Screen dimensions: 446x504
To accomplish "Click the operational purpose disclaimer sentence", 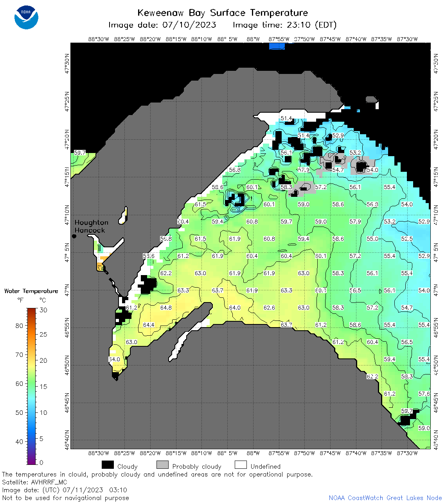I will (x=157, y=474).
